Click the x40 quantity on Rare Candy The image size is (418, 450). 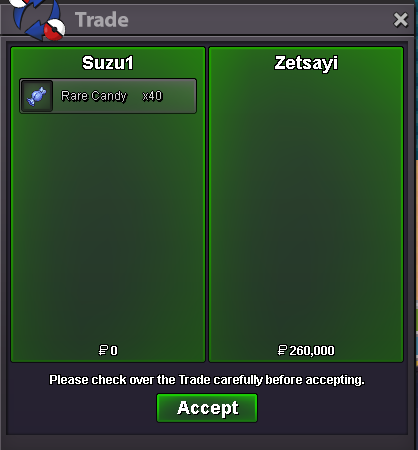(x=152, y=96)
